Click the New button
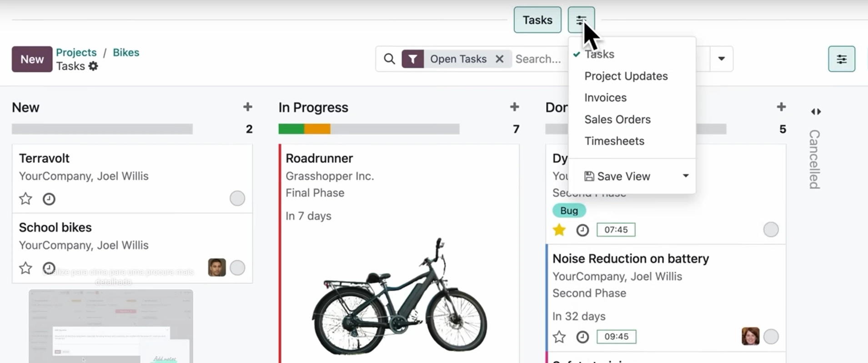 [x=32, y=59]
